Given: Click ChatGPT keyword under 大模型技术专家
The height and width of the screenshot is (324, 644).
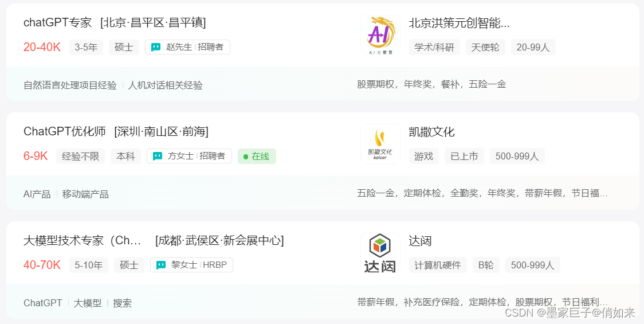Looking at the screenshot, I should 43,303.
